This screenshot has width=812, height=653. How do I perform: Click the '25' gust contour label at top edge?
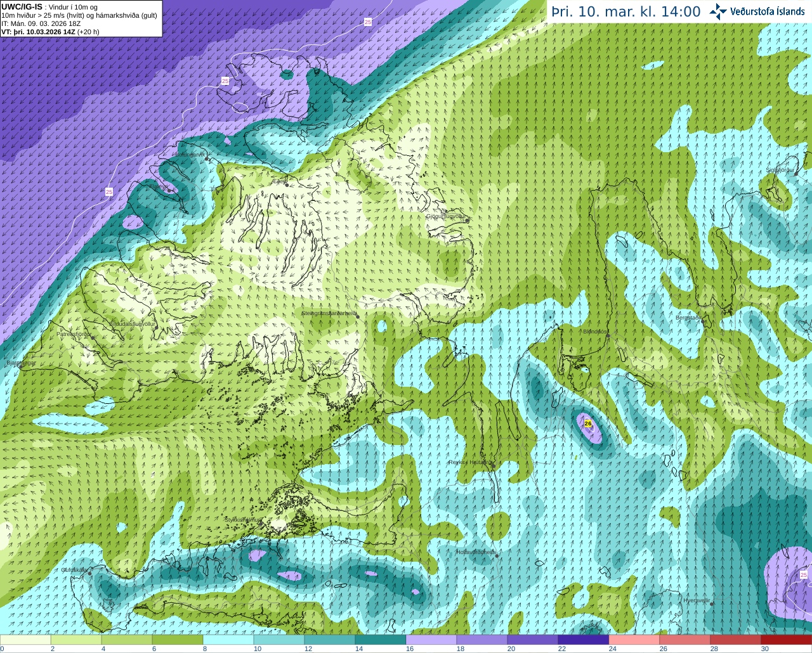(368, 22)
